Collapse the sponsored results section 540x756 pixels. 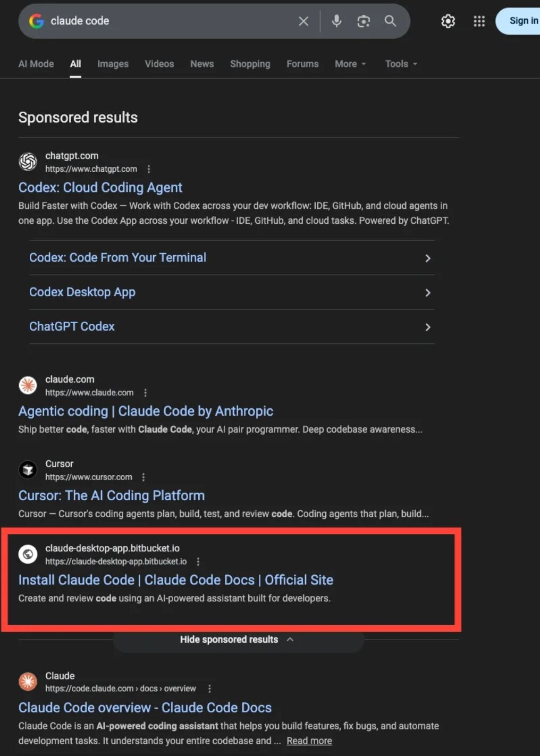pos(237,640)
